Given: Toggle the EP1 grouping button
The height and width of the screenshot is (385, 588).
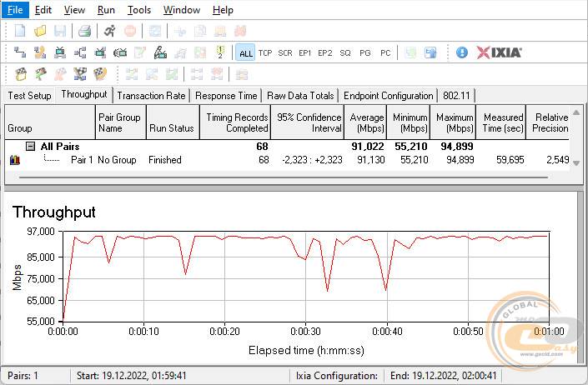Looking at the screenshot, I should pos(305,53).
